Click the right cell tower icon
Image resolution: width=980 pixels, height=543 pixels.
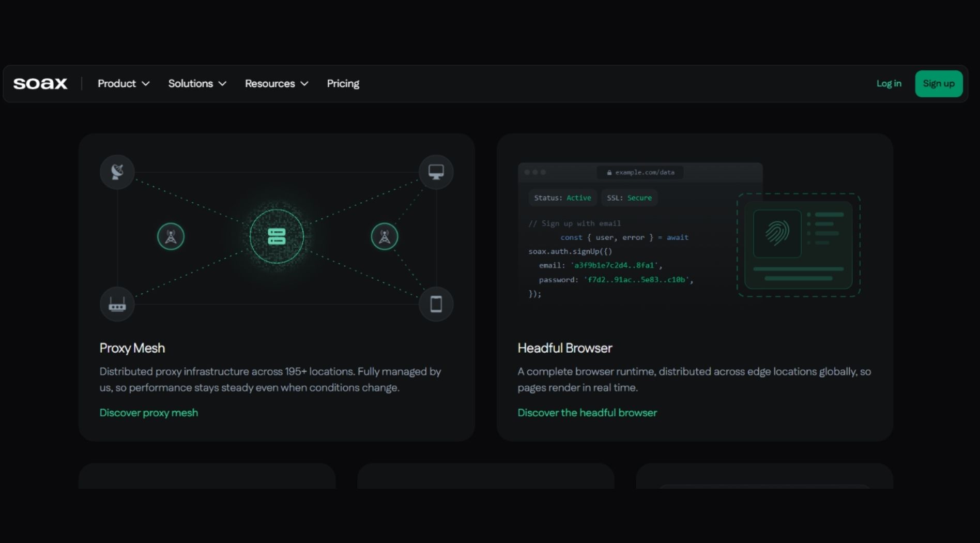385,236
